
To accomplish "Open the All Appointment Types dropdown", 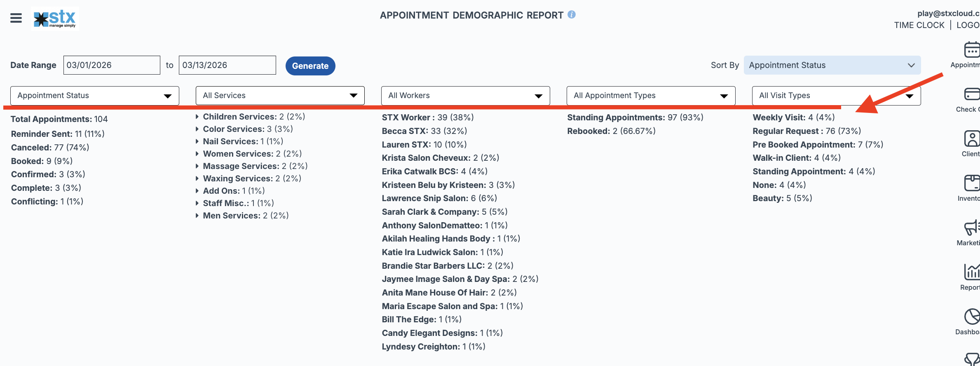I will coord(651,96).
